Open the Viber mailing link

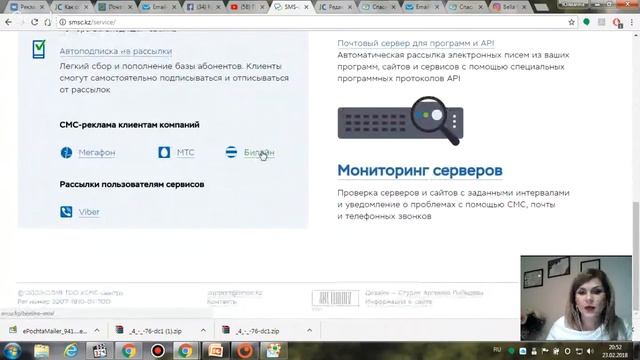pos(89,212)
